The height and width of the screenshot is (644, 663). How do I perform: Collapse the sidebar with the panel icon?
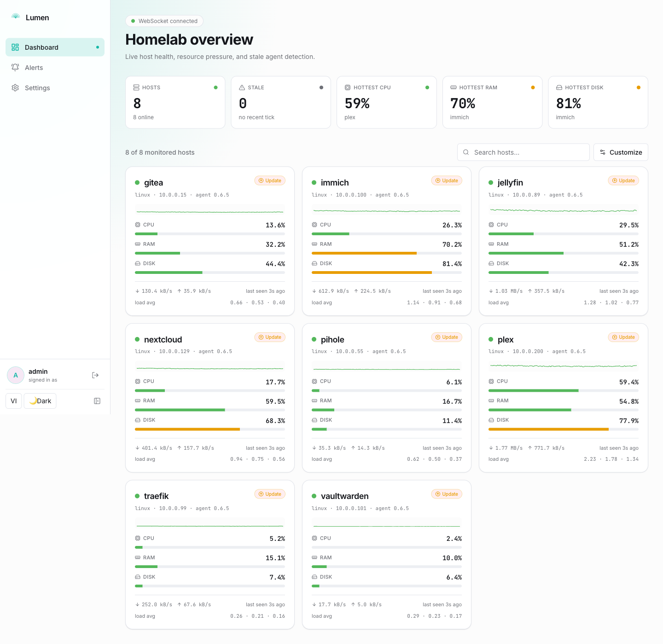pos(97,401)
